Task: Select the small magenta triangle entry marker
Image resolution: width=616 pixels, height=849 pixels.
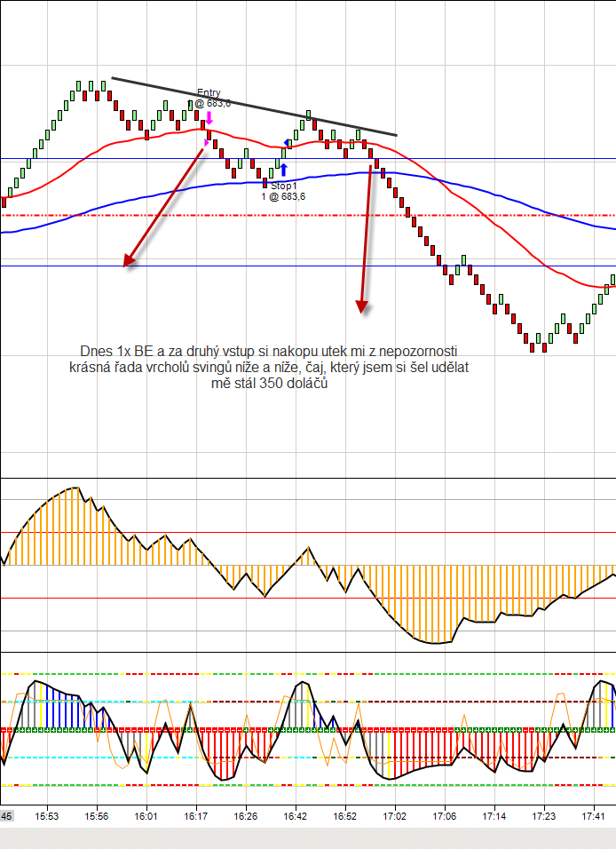Action: pos(206,142)
